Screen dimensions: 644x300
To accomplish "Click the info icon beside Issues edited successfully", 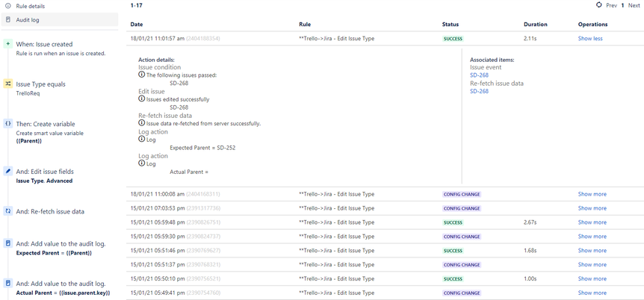I will [142, 99].
